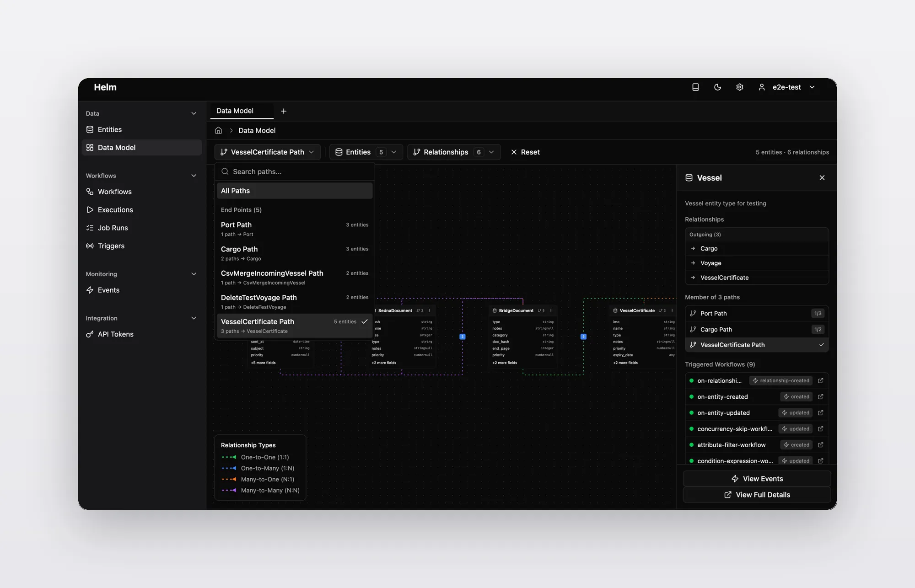Viewport: 915px width, 588px height.
Task: Collapse the Monitoring sidebar section
Action: point(194,274)
